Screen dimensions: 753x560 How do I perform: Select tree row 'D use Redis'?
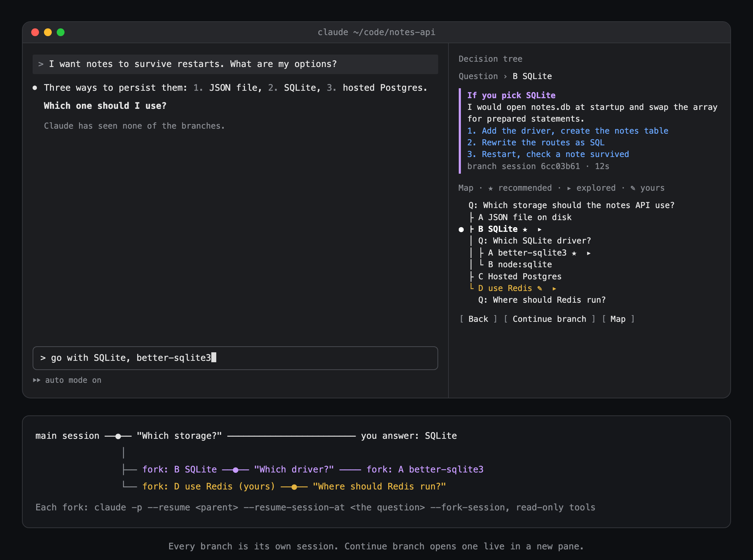[x=505, y=288]
